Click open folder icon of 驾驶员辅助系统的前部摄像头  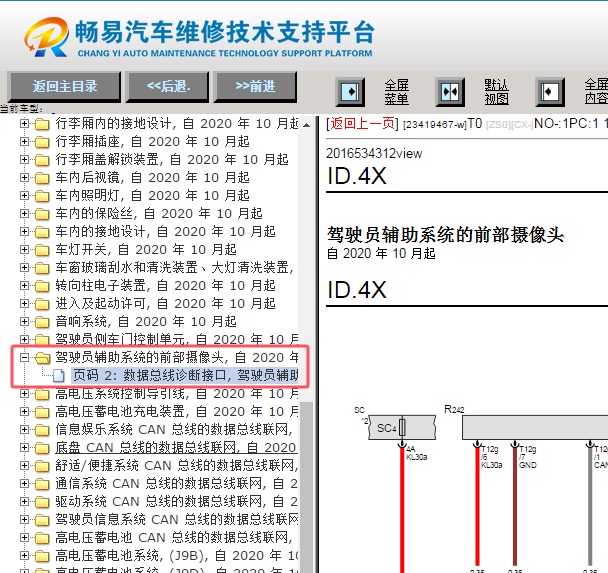(x=42, y=358)
